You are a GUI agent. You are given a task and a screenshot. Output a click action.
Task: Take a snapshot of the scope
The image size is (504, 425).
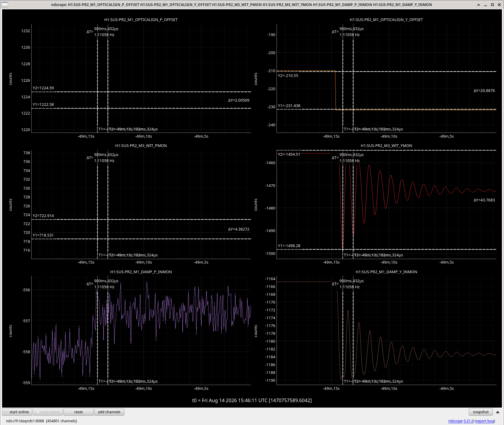tap(481, 412)
